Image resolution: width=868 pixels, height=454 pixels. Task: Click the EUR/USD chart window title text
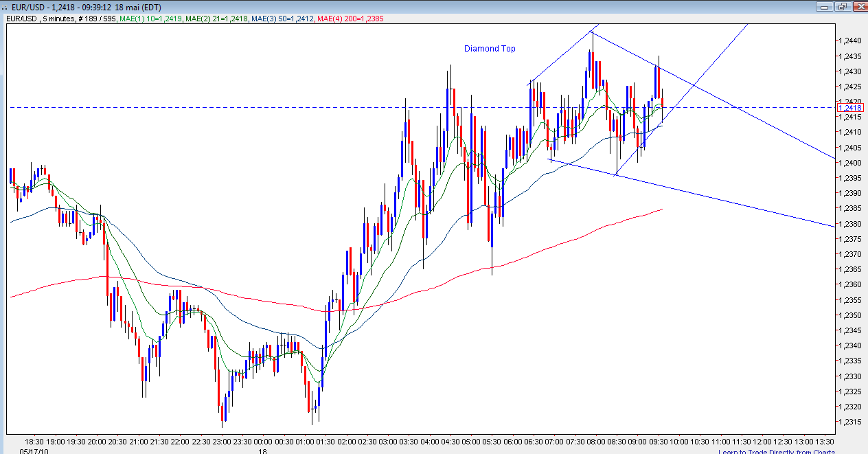(x=88, y=8)
